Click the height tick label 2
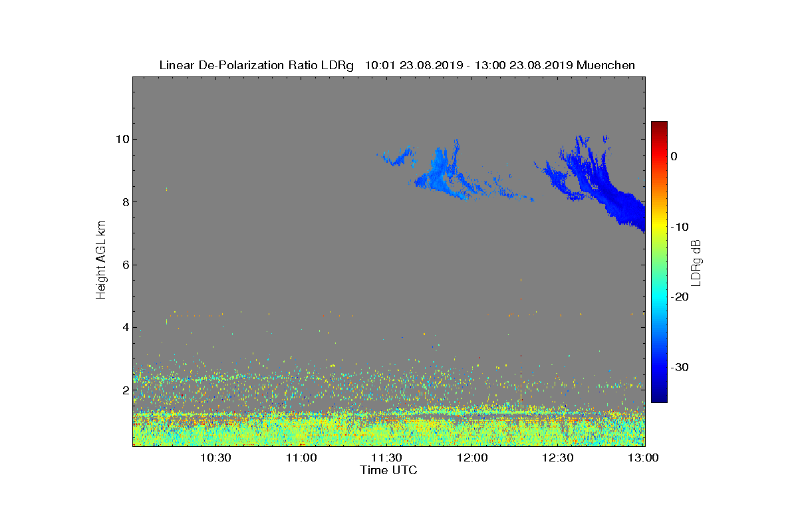Screen dimensions: 798x532 click(124, 390)
